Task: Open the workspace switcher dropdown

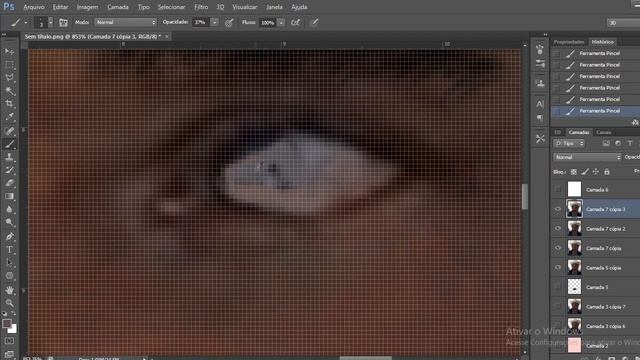Action: coord(623,23)
